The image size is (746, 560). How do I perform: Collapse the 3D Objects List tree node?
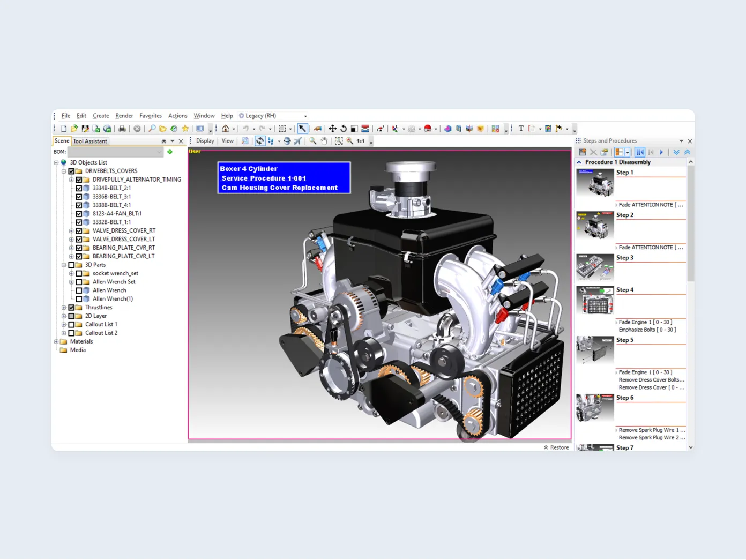point(56,163)
